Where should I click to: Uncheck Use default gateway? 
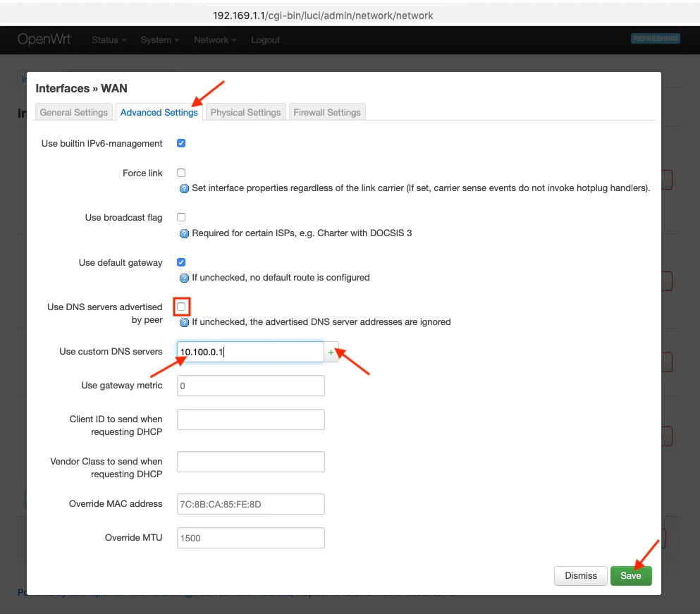point(181,262)
